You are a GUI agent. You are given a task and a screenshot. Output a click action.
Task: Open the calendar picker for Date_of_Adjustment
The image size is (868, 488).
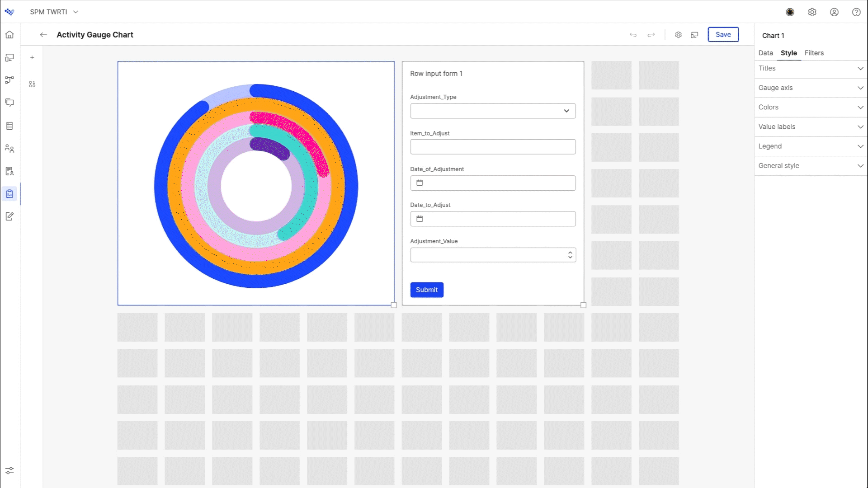click(x=420, y=183)
